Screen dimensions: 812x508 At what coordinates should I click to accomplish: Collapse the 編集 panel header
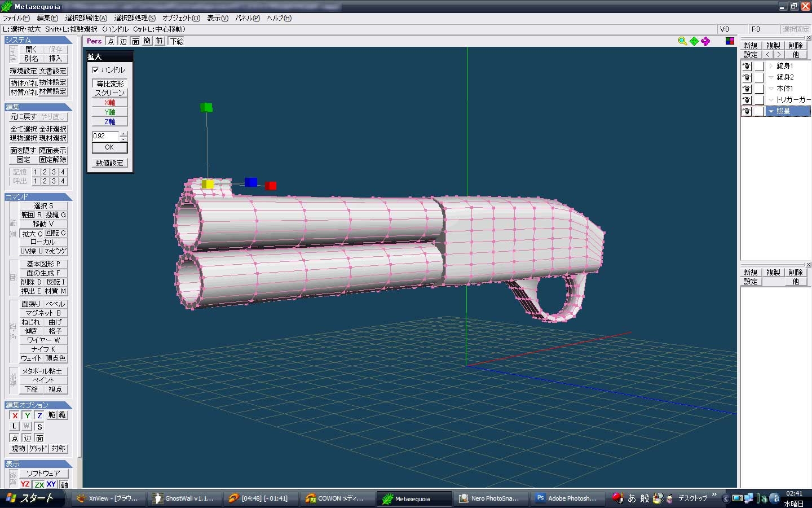tap(38, 107)
